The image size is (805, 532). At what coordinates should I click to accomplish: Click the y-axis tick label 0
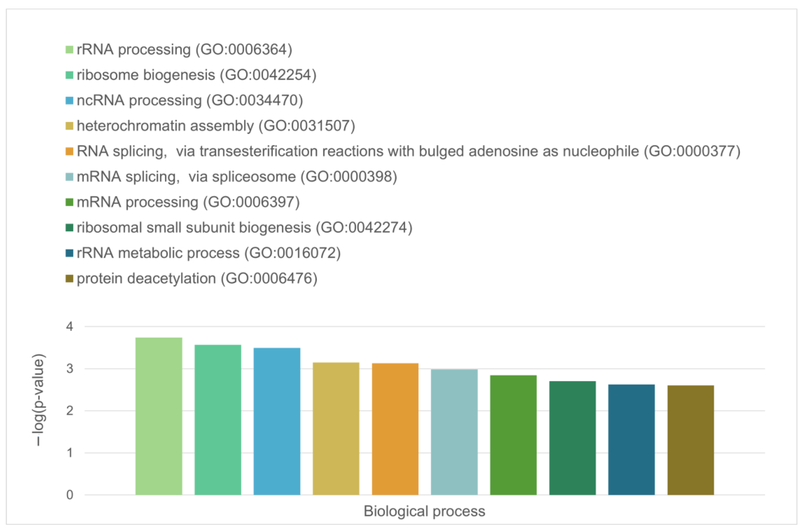click(x=70, y=495)
